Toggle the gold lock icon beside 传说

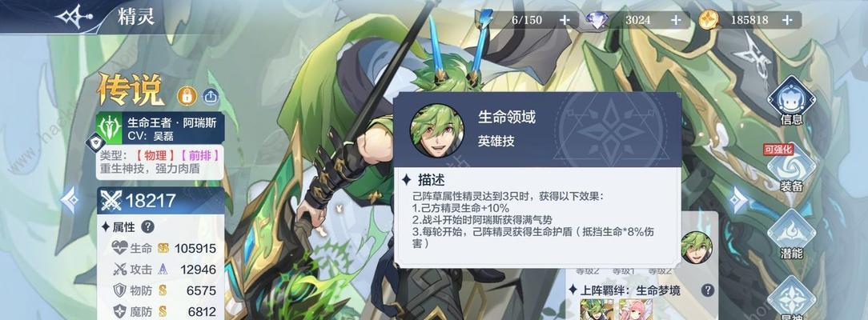click(187, 96)
